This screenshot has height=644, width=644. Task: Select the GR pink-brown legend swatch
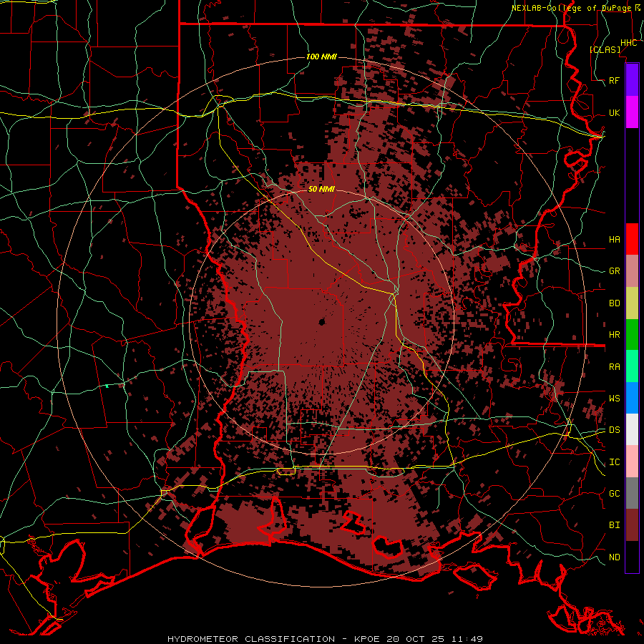coord(632,270)
